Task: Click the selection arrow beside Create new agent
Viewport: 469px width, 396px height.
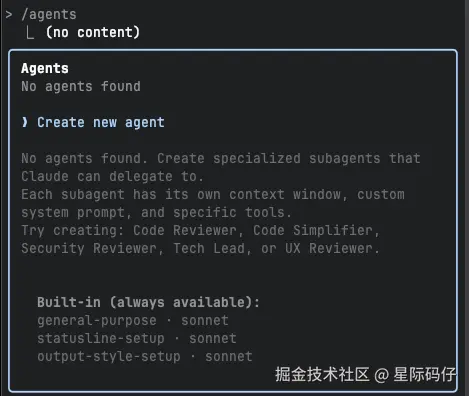Action: 25,122
